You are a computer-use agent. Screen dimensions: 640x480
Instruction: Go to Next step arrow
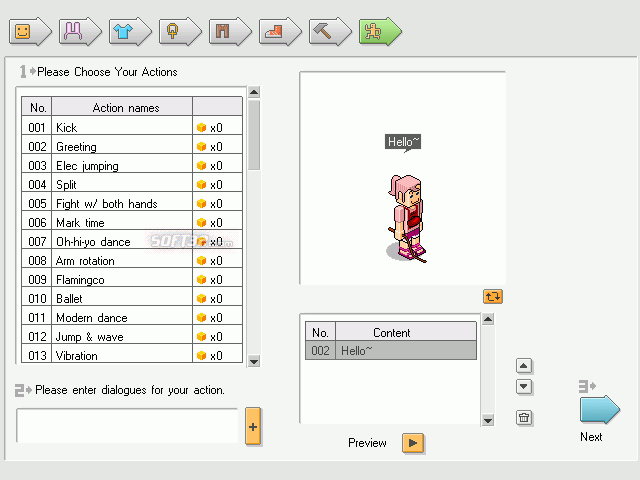[600, 409]
